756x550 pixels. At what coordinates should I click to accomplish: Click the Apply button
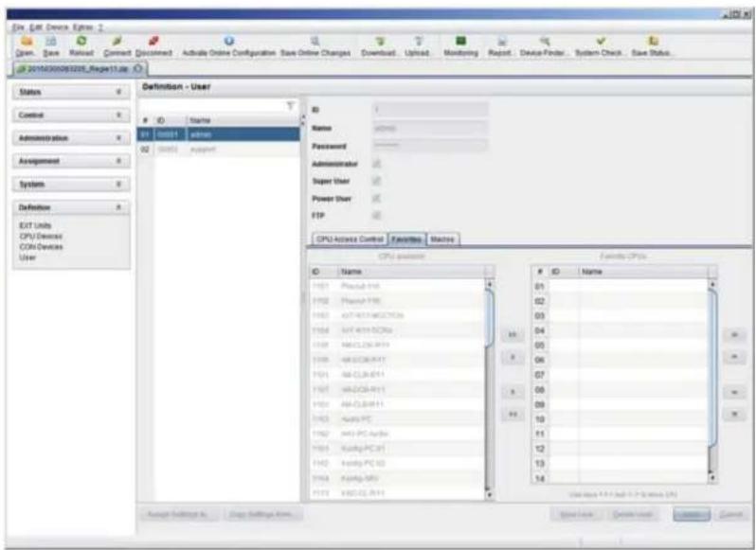click(692, 514)
